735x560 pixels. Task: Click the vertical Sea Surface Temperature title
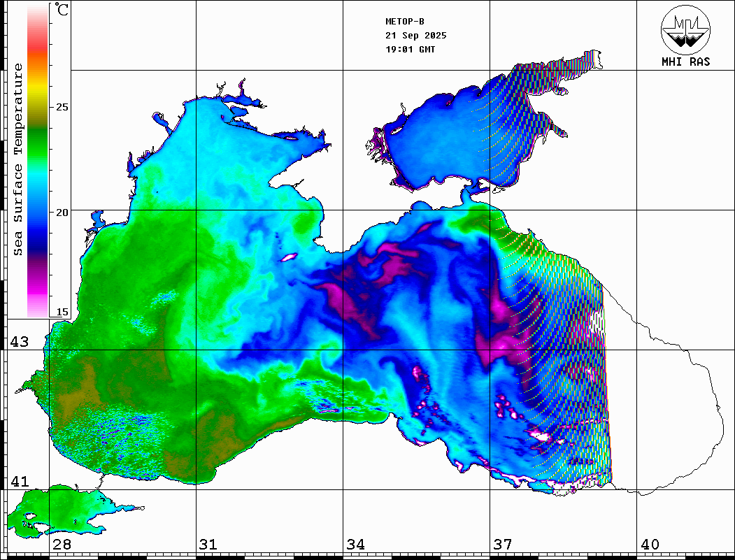point(18,159)
